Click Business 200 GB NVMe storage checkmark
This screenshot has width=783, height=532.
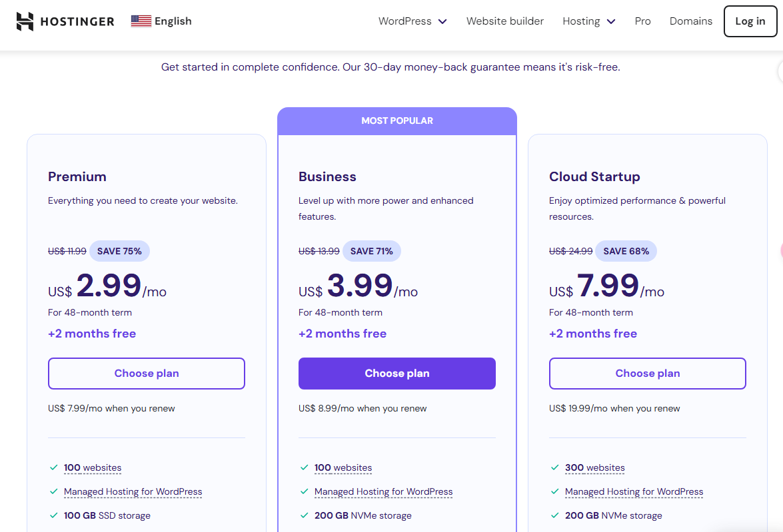(x=304, y=515)
